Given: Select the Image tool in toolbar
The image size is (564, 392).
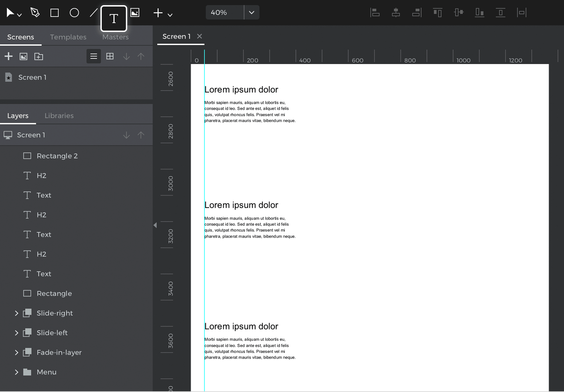Looking at the screenshot, I should [x=135, y=13].
